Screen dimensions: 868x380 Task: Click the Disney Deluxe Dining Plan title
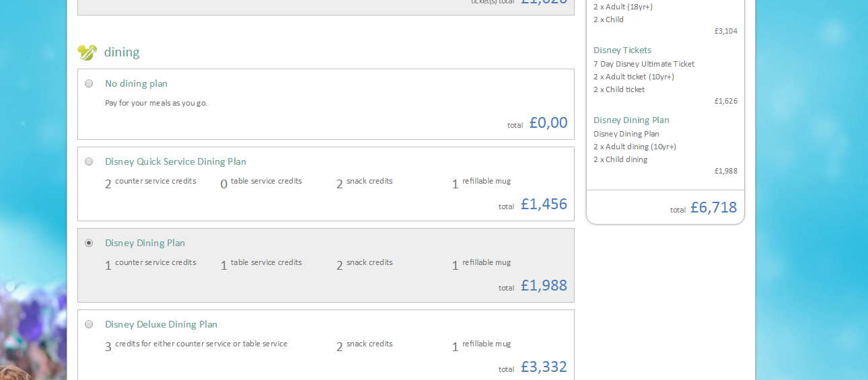click(161, 325)
